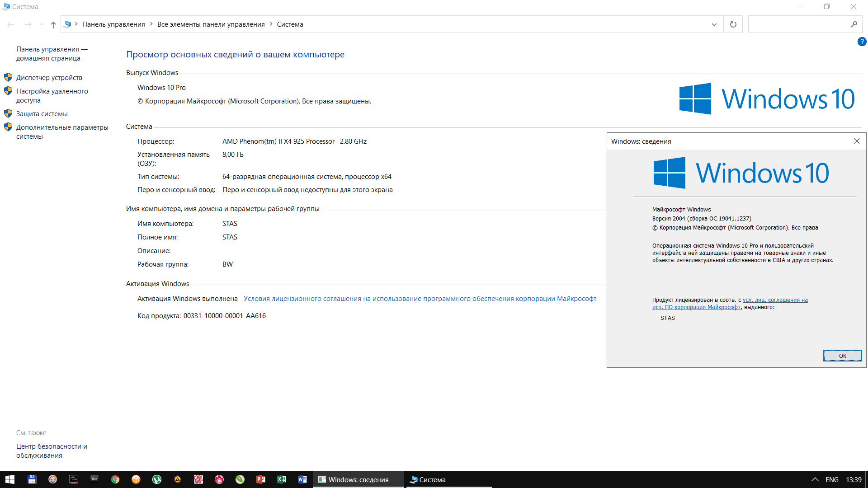Click Microsoft software license terms link
868x488 pixels.
pos(420,299)
